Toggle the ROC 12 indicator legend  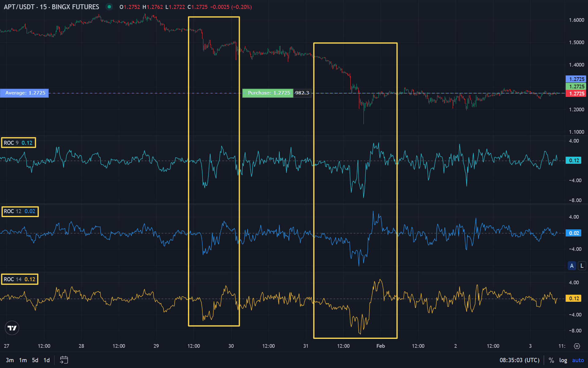20,211
